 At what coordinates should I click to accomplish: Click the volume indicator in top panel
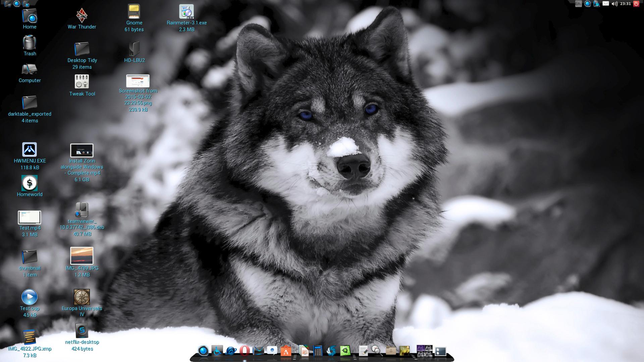click(x=614, y=4)
